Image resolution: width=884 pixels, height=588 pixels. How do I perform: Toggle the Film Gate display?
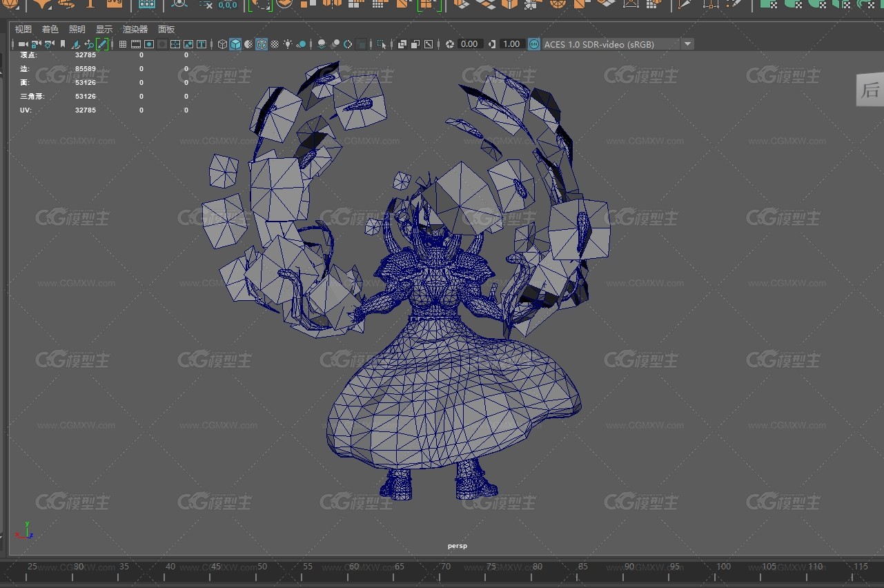coord(136,44)
